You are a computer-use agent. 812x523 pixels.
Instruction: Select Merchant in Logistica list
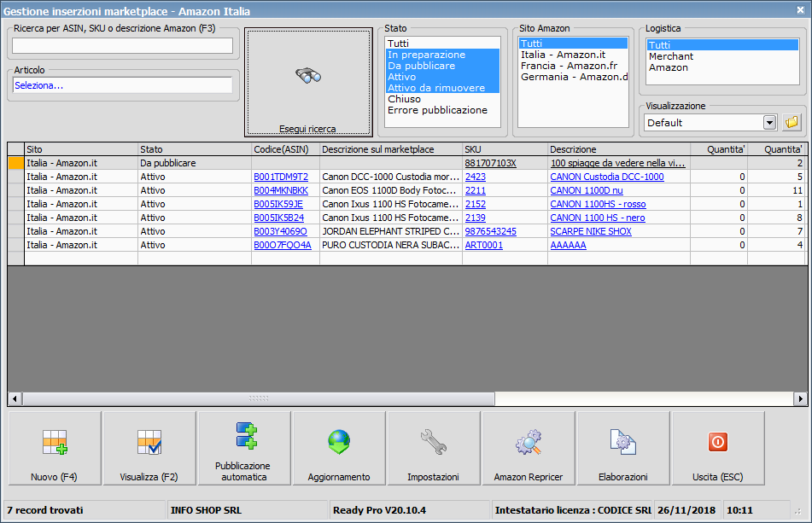(x=671, y=56)
